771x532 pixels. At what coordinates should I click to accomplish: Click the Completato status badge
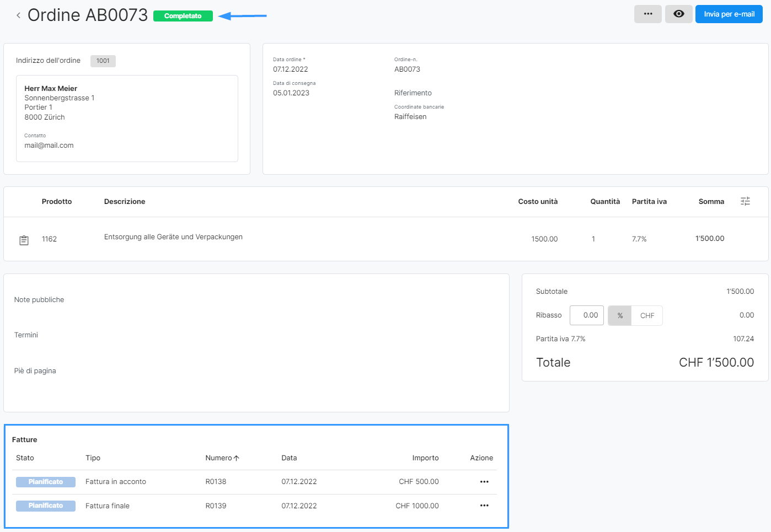[183, 16]
